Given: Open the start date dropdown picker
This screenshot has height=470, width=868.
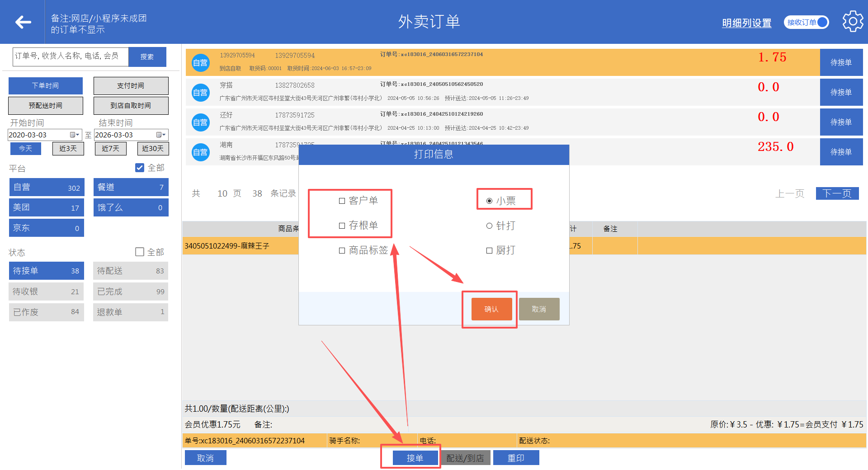Looking at the screenshot, I should [75, 135].
